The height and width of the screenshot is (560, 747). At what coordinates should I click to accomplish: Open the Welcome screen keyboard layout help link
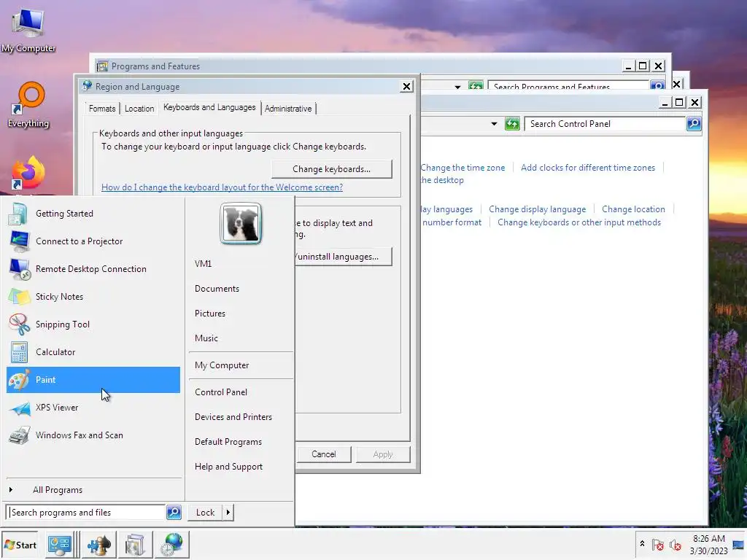click(x=222, y=187)
